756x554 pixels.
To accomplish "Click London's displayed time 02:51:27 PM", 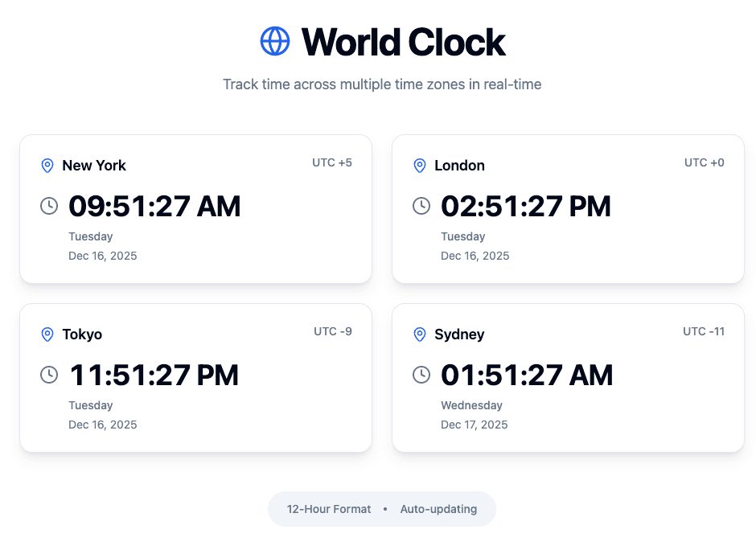I will click(x=526, y=207).
